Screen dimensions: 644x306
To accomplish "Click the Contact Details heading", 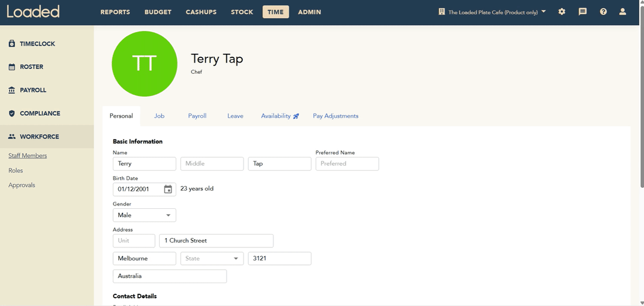I will 135,296.
